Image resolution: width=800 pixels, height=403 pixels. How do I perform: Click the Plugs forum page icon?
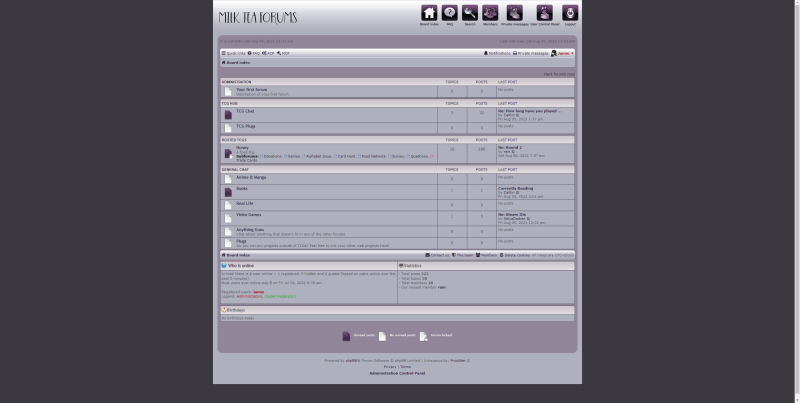pyautogui.click(x=228, y=243)
